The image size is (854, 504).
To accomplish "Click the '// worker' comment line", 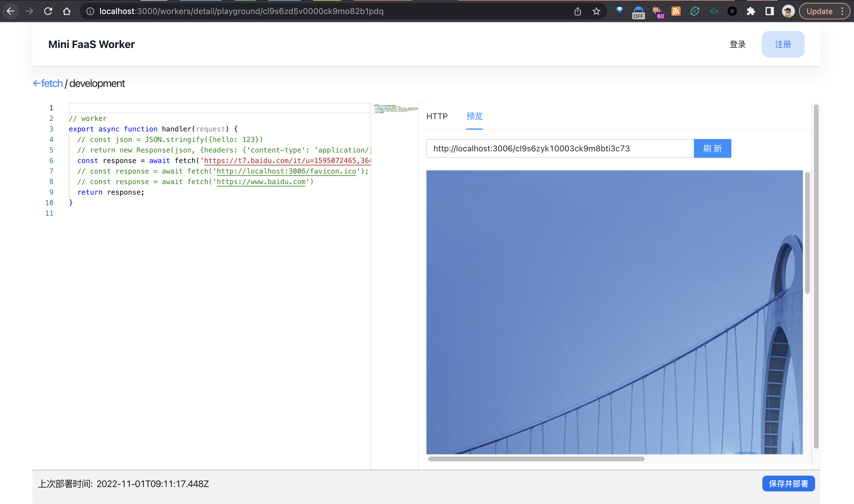I will click(x=88, y=119).
